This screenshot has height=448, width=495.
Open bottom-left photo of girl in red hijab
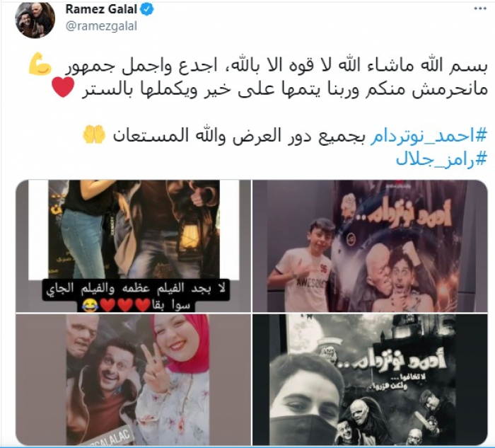(x=134, y=379)
